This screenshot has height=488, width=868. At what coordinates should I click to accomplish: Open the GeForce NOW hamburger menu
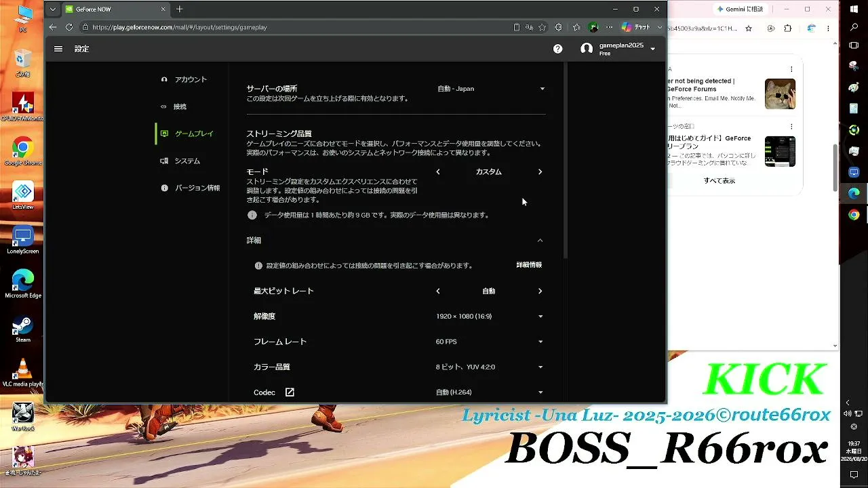point(58,49)
